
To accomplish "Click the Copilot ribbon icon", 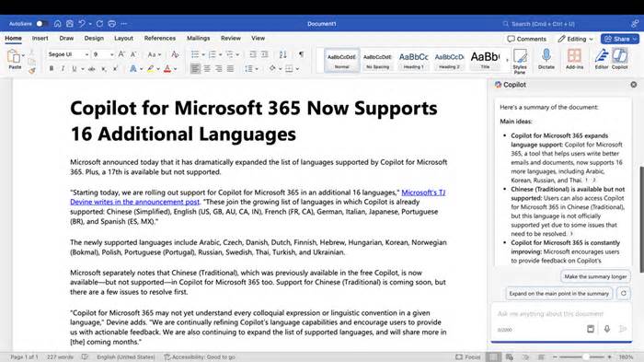I will [x=619, y=59].
